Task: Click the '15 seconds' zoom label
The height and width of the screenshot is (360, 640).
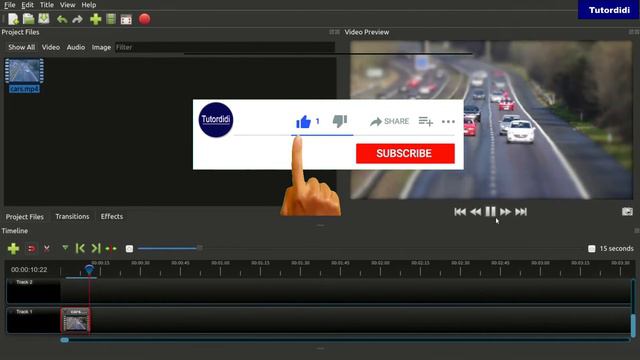Action: (x=616, y=249)
